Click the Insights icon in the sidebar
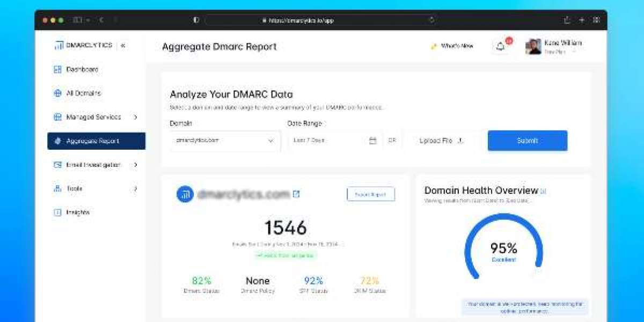The height and width of the screenshot is (322, 644). 58,212
